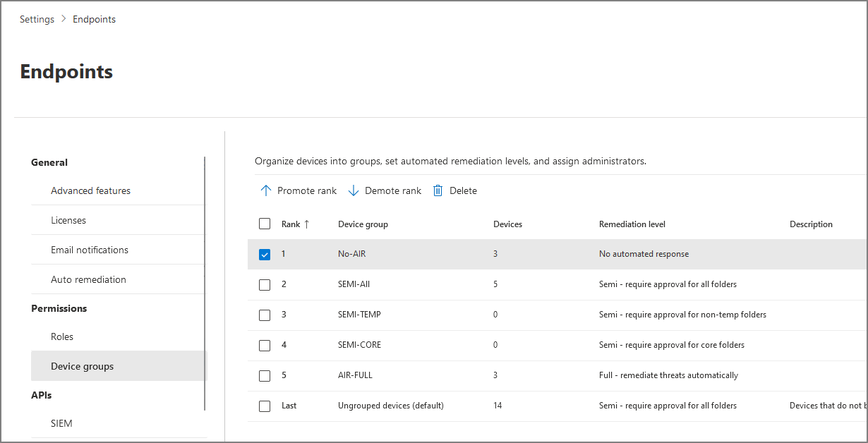Sort by the Device group column header
Screen dimensions: 868x443
[363, 224]
